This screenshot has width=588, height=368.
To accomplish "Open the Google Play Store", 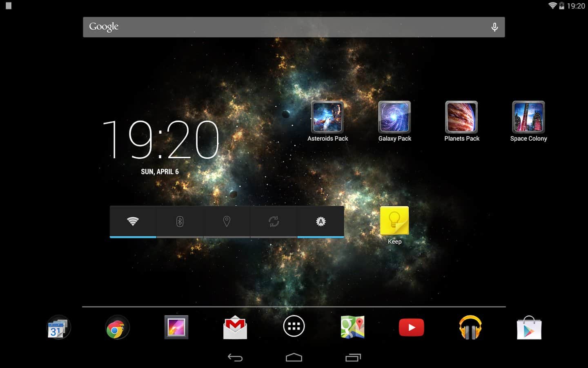I will pyautogui.click(x=529, y=328).
